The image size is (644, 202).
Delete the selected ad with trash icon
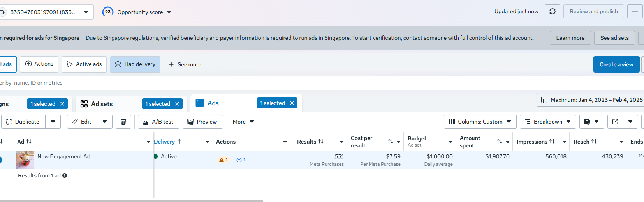[123, 122]
